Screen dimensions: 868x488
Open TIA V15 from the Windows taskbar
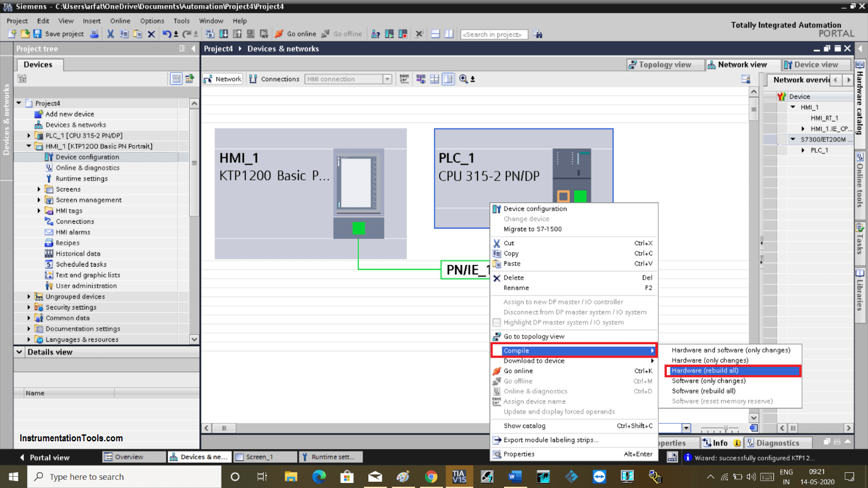click(459, 477)
